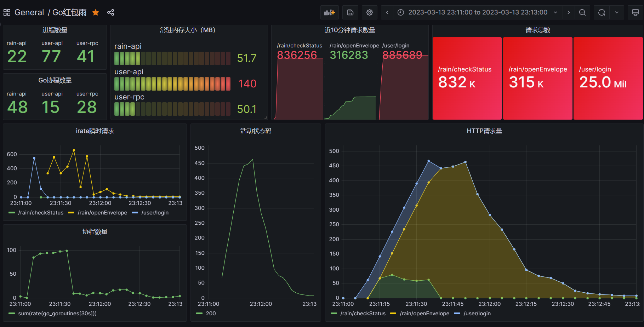This screenshot has width=644, height=327.
Task: Refresh the dashboard
Action: point(602,12)
